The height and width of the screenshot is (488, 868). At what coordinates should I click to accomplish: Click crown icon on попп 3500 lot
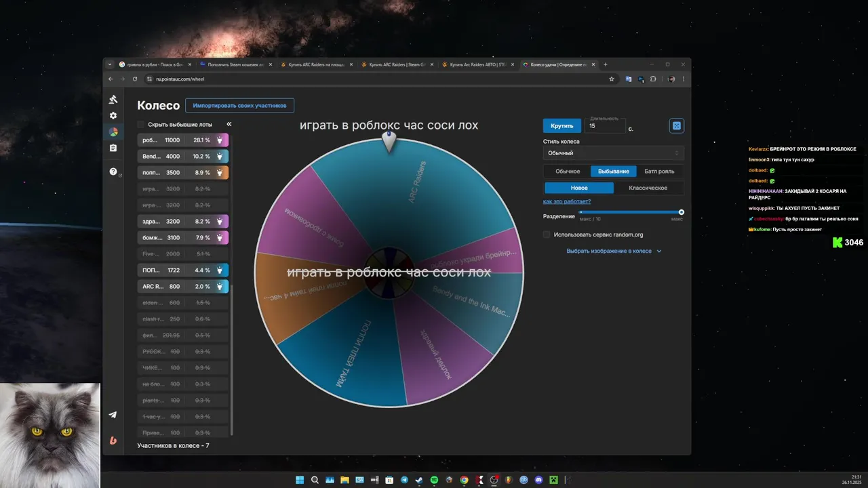point(220,173)
